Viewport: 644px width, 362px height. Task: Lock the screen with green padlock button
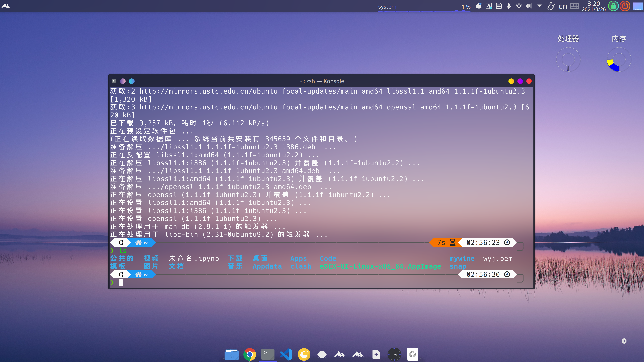(x=613, y=6)
